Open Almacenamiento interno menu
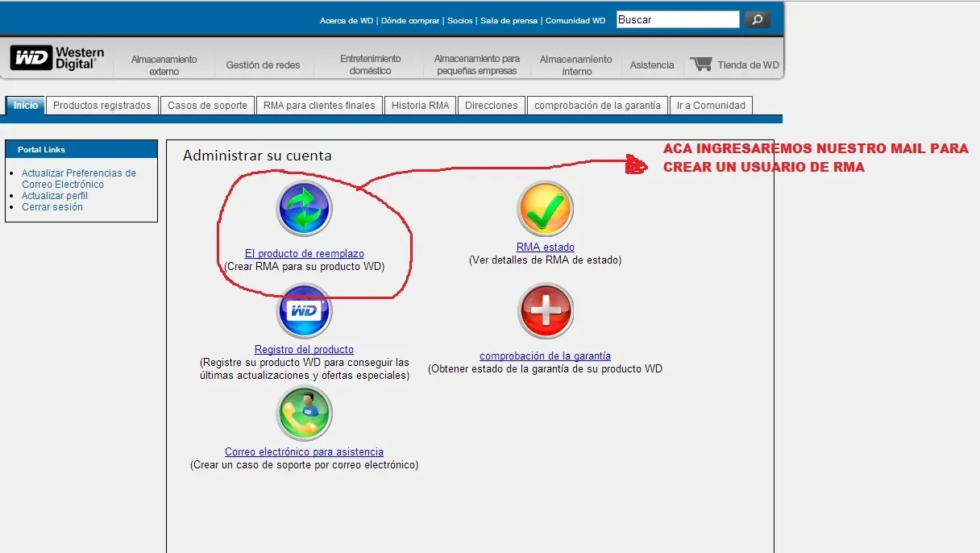The image size is (980, 553). [576, 65]
